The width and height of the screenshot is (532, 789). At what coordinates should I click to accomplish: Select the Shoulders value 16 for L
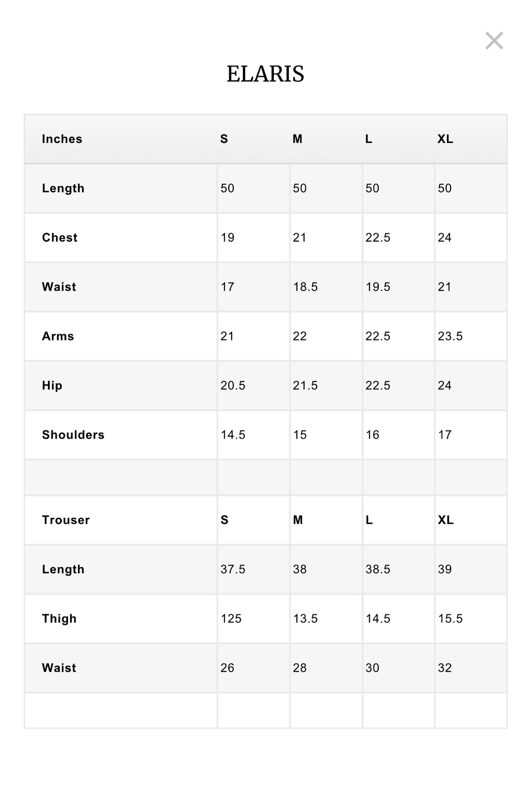click(x=373, y=435)
